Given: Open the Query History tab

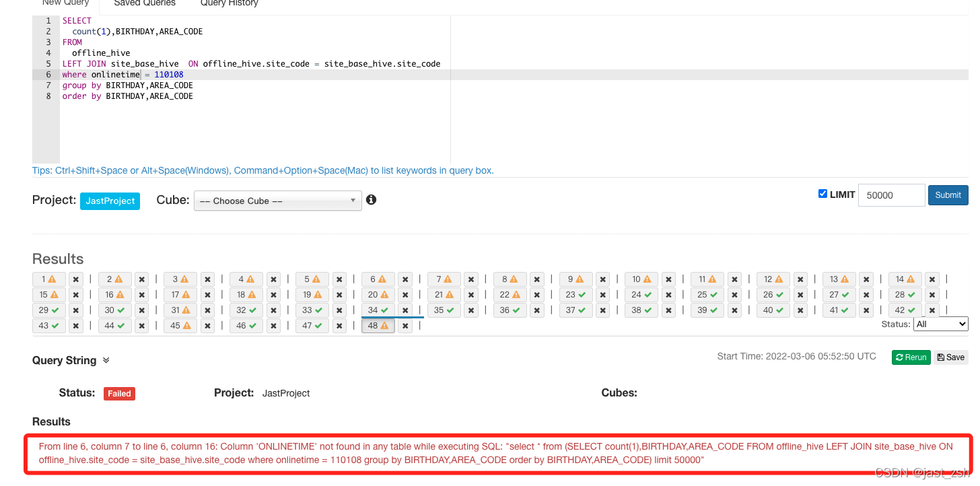Looking at the screenshot, I should pos(230,3).
